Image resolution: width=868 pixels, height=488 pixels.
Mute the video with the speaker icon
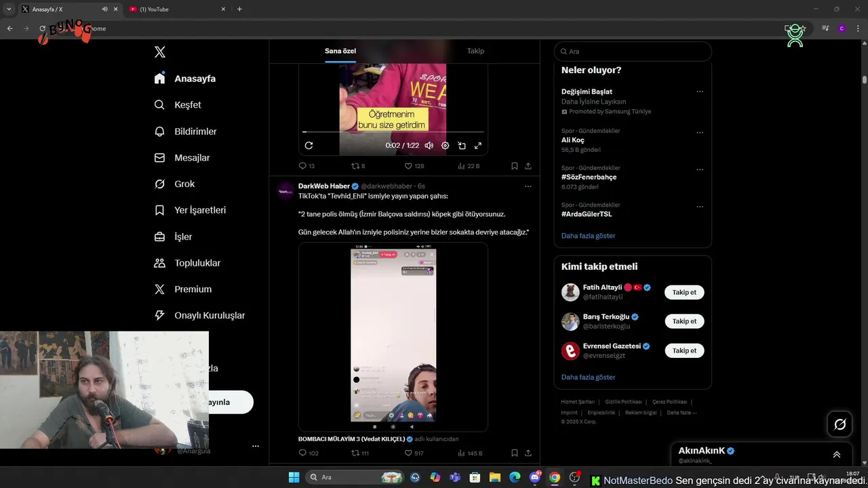pyautogui.click(x=429, y=146)
